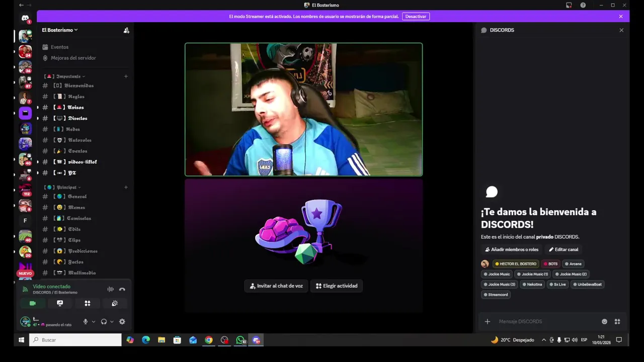This screenshot has width=644, height=362.
Task: Start screen sharing from the voice panel
Action: [60, 303]
